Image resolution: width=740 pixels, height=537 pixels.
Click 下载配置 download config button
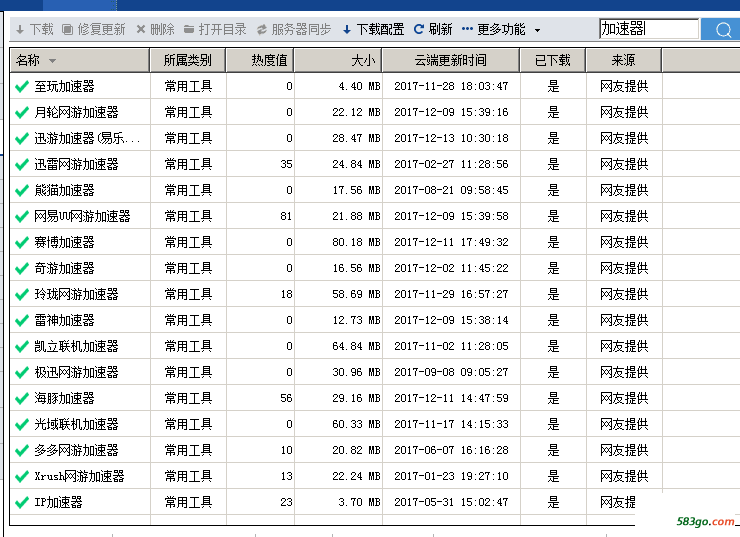(373, 30)
